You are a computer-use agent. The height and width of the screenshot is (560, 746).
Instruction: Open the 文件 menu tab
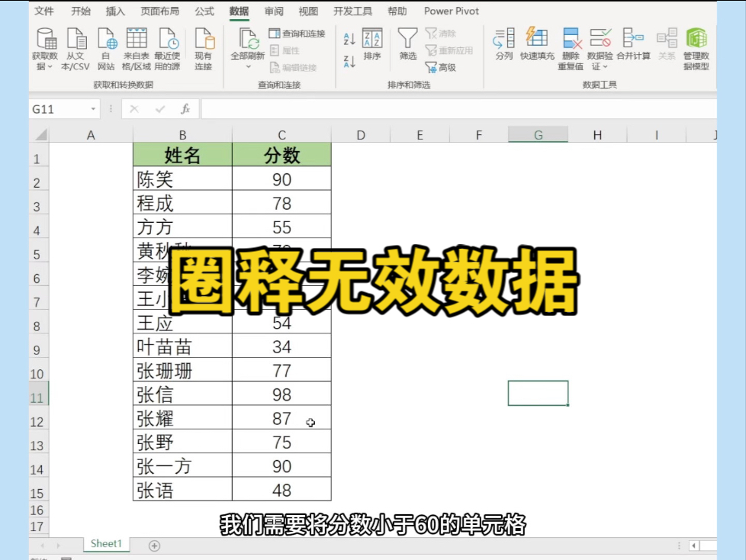coord(44,11)
